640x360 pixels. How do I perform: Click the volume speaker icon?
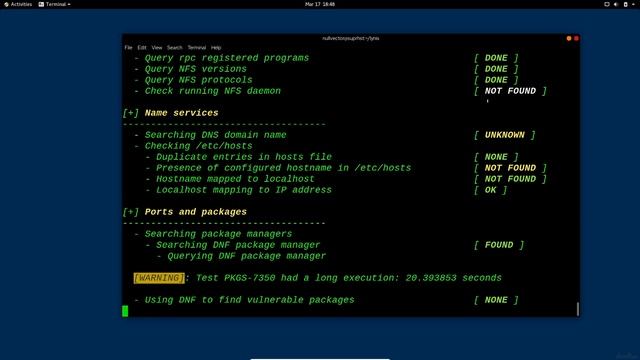616,4
